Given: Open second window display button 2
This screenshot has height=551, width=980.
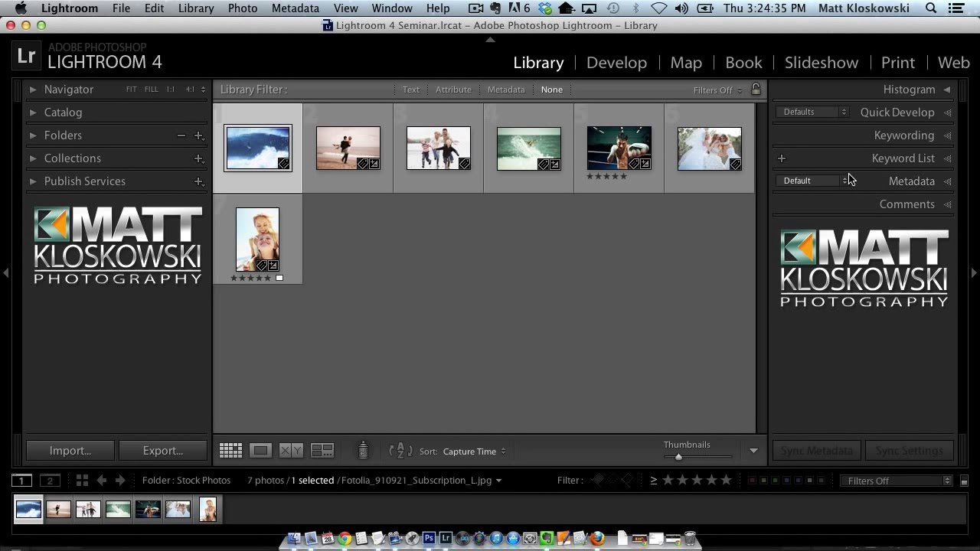Looking at the screenshot, I should [x=50, y=481].
